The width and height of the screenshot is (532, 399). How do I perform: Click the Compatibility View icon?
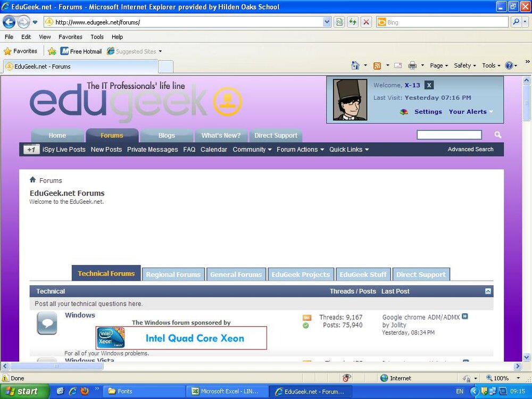339,22
